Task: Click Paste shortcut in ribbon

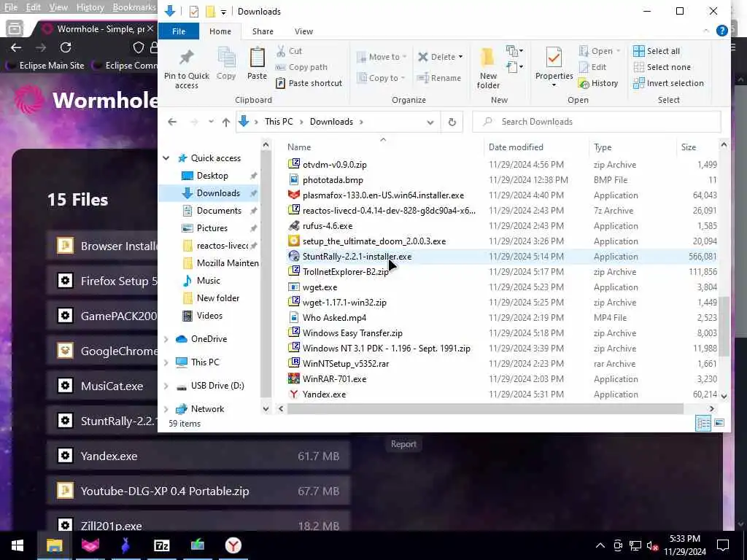Action: (x=309, y=83)
